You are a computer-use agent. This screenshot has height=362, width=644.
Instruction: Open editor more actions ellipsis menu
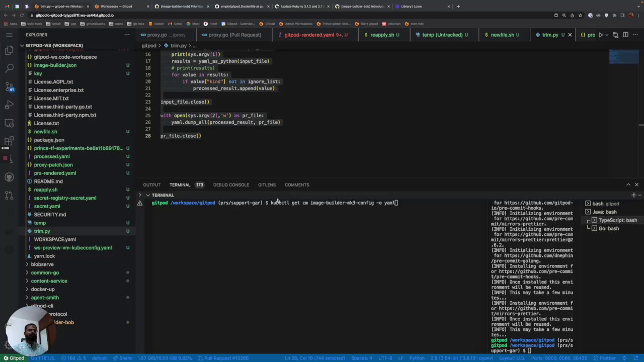point(635,35)
